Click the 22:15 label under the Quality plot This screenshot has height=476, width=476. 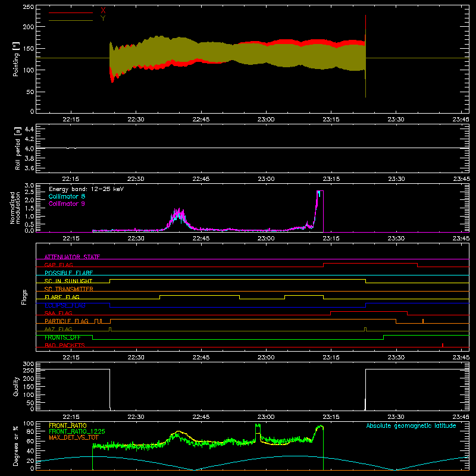(71, 417)
